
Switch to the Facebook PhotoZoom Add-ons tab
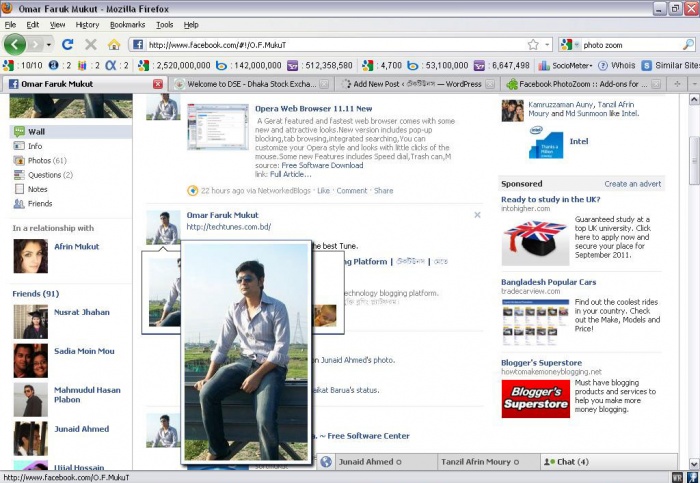tap(583, 83)
